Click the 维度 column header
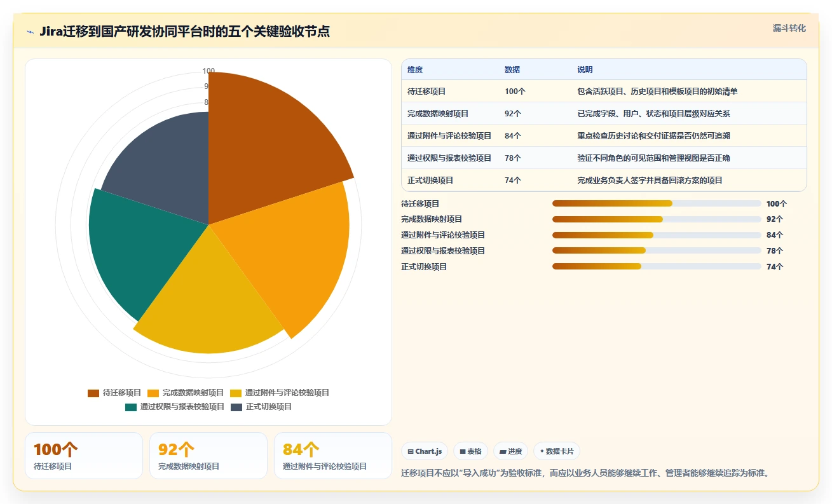This screenshot has height=504, width=832. [x=415, y=70]
